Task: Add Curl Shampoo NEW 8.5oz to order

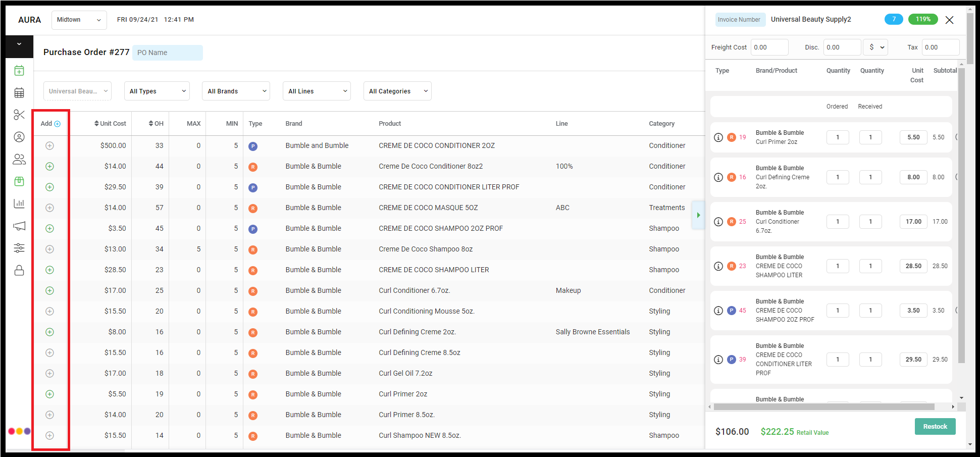Action: (49, 435)
